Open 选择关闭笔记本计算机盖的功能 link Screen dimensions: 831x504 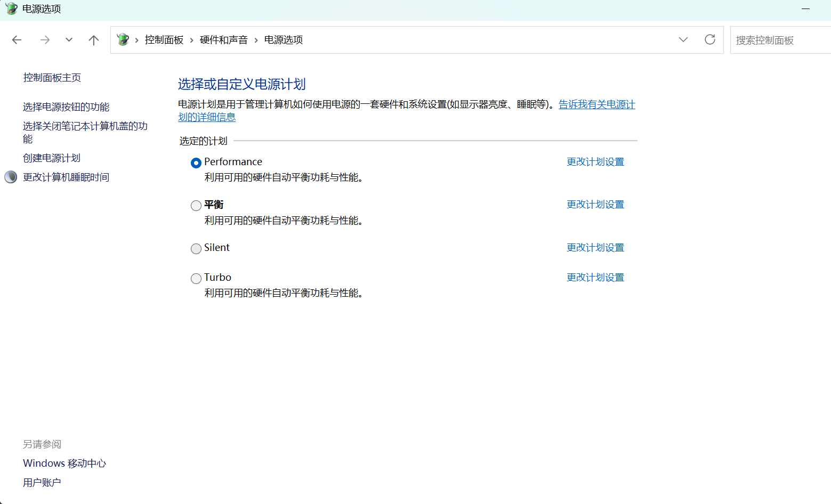point(85,133)
